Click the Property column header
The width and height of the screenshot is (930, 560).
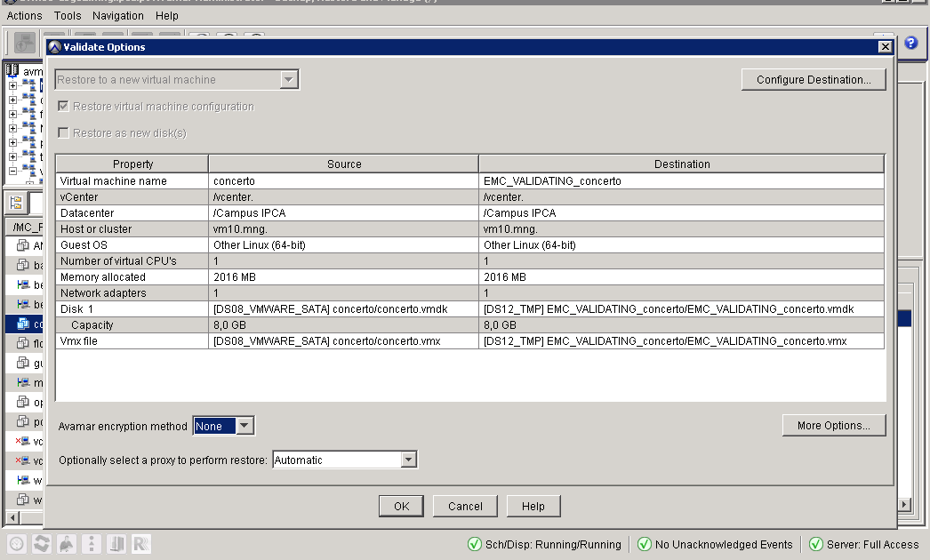tap(132, 164)
